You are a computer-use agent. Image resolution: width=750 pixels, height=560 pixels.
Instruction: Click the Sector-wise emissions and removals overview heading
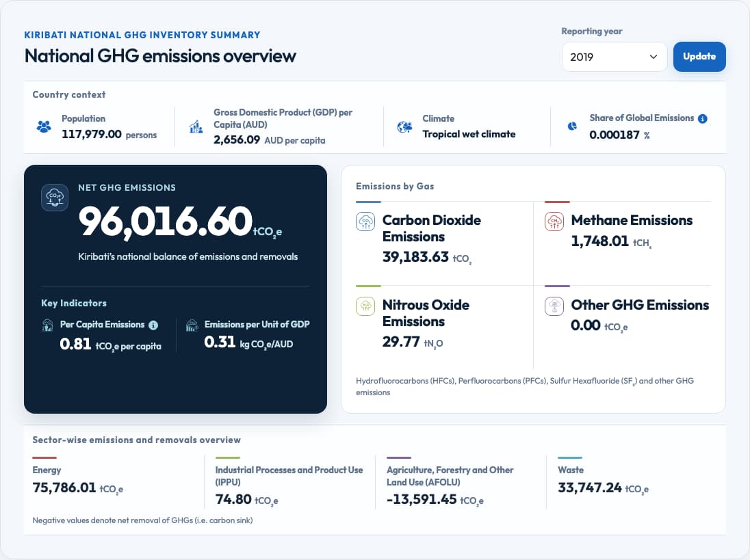(x=136, y=440)
